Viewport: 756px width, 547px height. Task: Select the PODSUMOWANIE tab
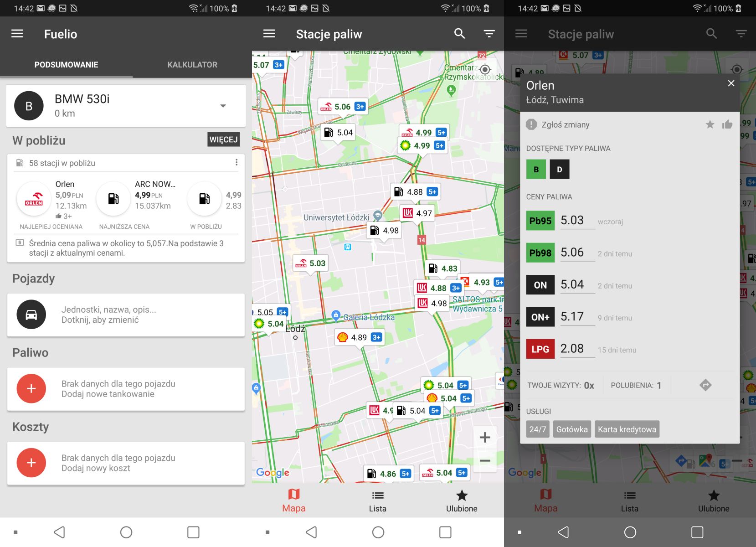pos(67,65)
